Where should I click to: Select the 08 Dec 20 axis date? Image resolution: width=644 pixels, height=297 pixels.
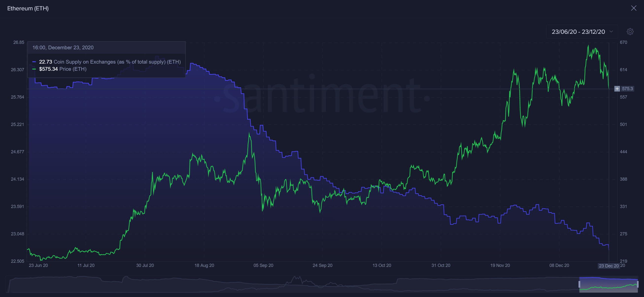(x=559, y=265)
